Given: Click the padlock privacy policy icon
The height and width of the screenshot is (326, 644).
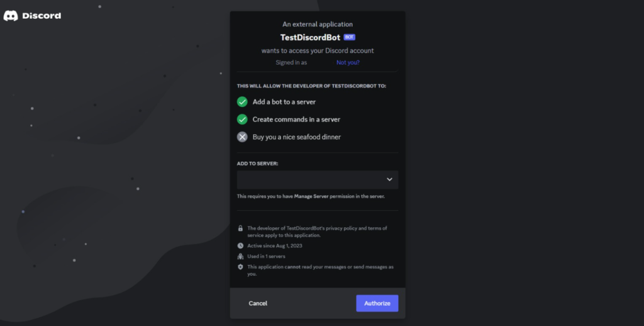Looking at the screenshot, I should [240, 228].
